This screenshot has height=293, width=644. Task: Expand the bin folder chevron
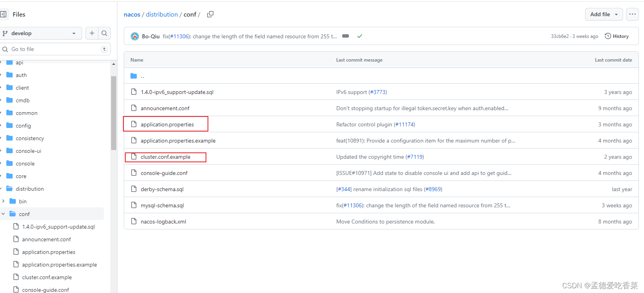(x=3, y=201)
